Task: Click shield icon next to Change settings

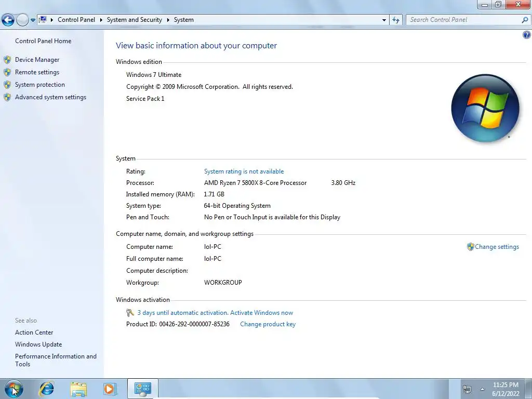Action: 470,247
